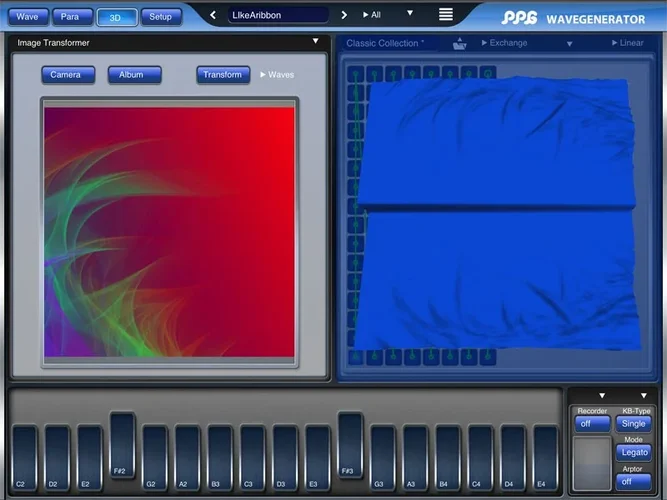Image resolution: width=667 pixels, height=500 pixels.
Task: Open the Para tab
Action: tap(72, 17)
